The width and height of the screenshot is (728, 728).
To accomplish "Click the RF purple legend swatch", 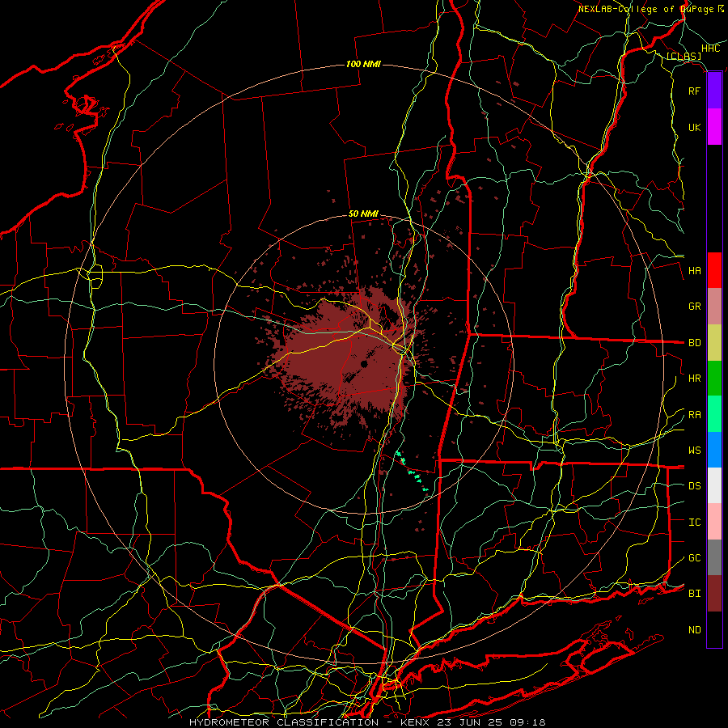I will (714, 91).
